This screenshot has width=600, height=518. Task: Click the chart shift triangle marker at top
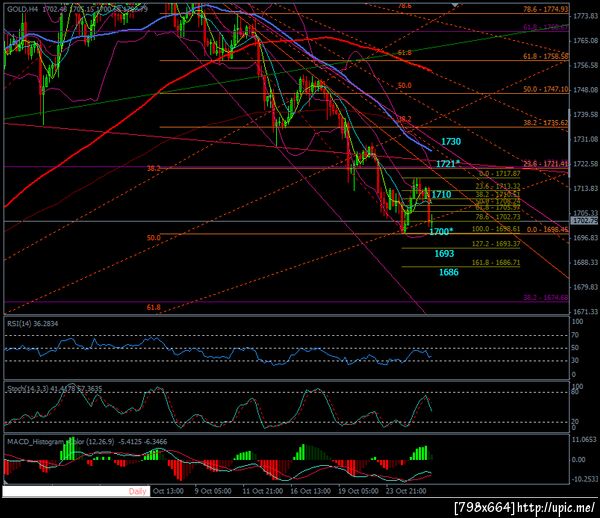click(x=455, y=5)
